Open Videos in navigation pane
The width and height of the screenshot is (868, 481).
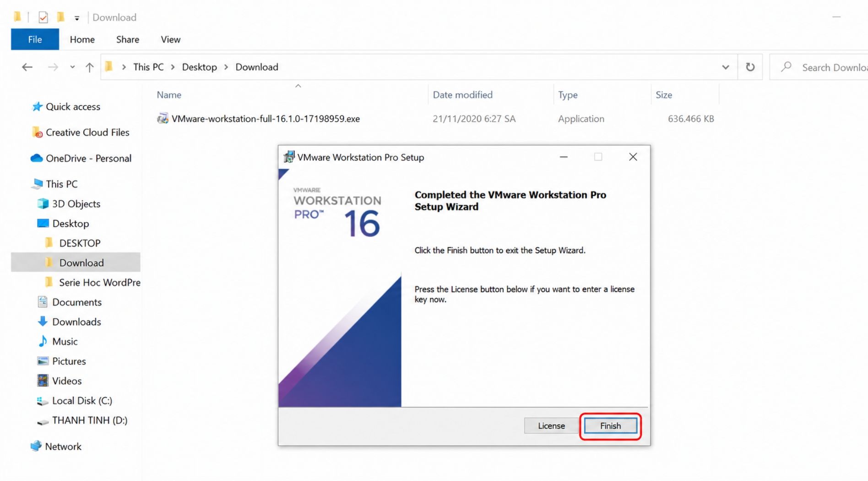67,381
